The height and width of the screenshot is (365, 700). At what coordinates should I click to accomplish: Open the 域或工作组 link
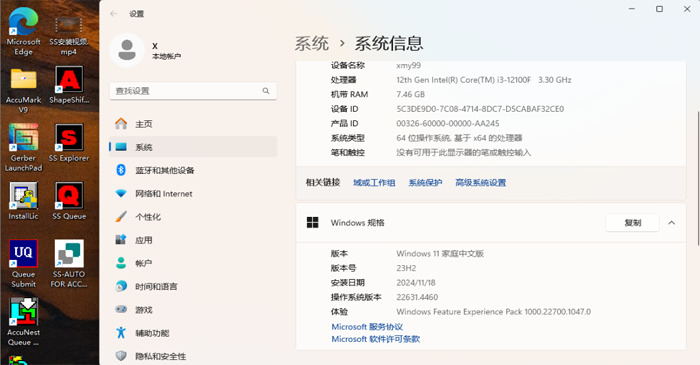coord(374,182)
